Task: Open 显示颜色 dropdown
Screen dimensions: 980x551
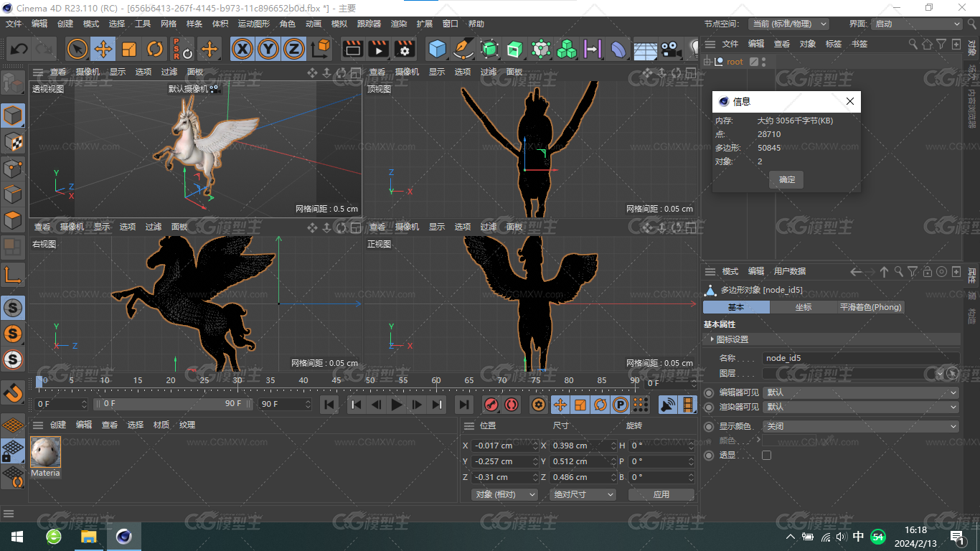Action: (861, 426)
